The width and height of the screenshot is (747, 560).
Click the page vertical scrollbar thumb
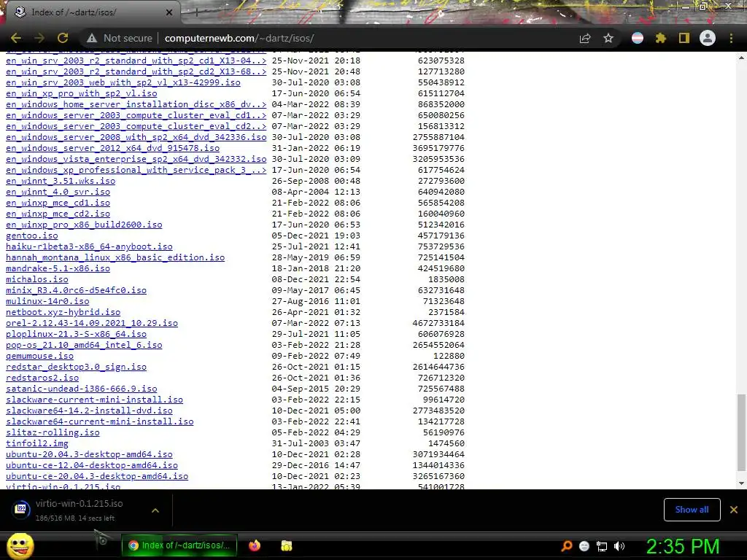(x=741, y=432)
